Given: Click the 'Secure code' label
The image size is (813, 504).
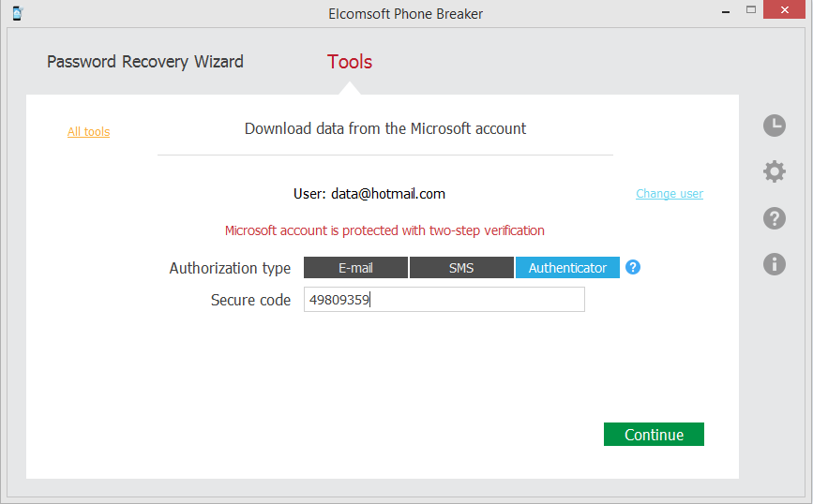Looking at the screenshot, I should click(250, 300).
